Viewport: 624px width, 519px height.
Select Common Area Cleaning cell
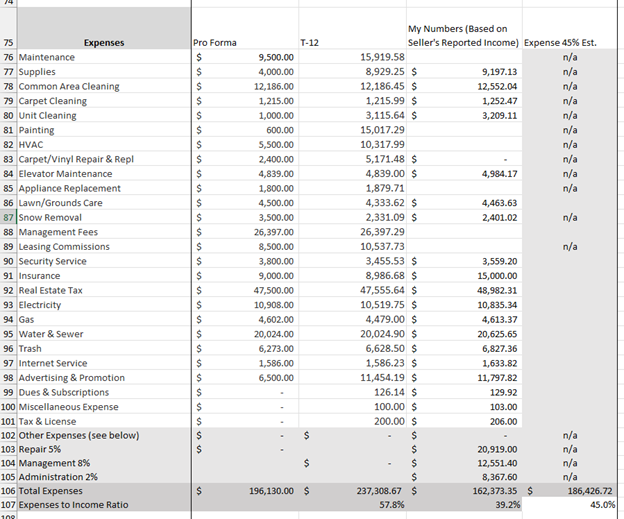(104, 86)
